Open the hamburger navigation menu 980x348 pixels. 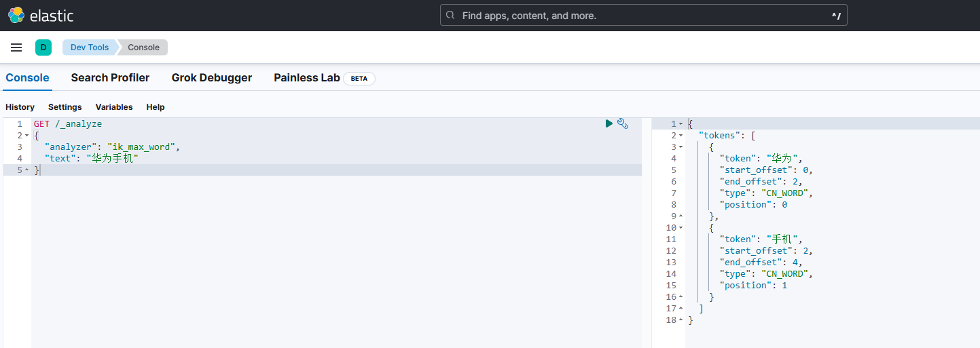(x=16, y=47)
